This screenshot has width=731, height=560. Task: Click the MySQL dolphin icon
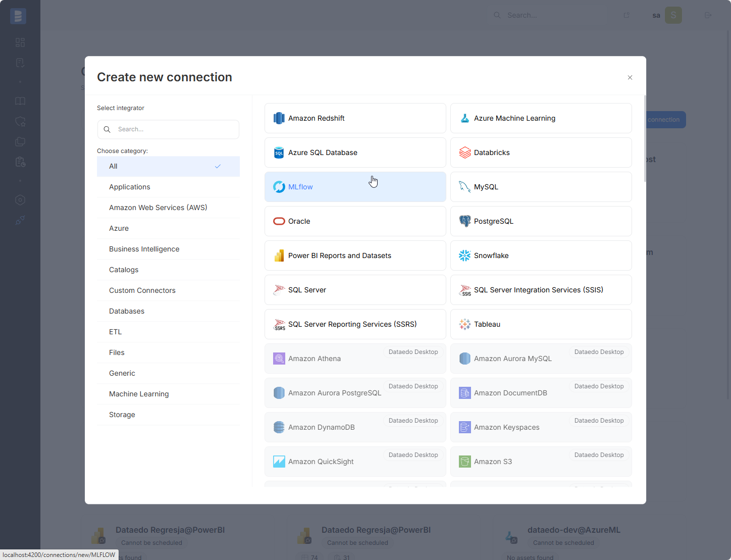pos(464,187)
